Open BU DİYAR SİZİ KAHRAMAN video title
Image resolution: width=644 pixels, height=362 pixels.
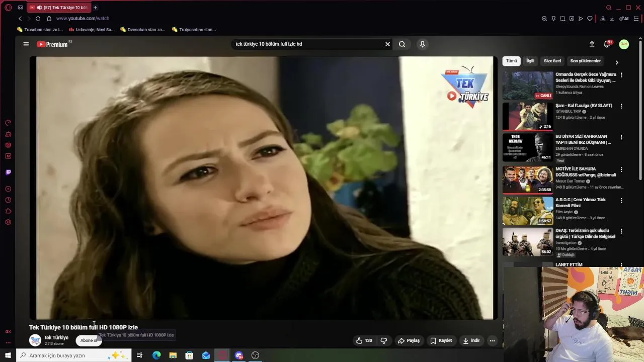pos(583,139)
